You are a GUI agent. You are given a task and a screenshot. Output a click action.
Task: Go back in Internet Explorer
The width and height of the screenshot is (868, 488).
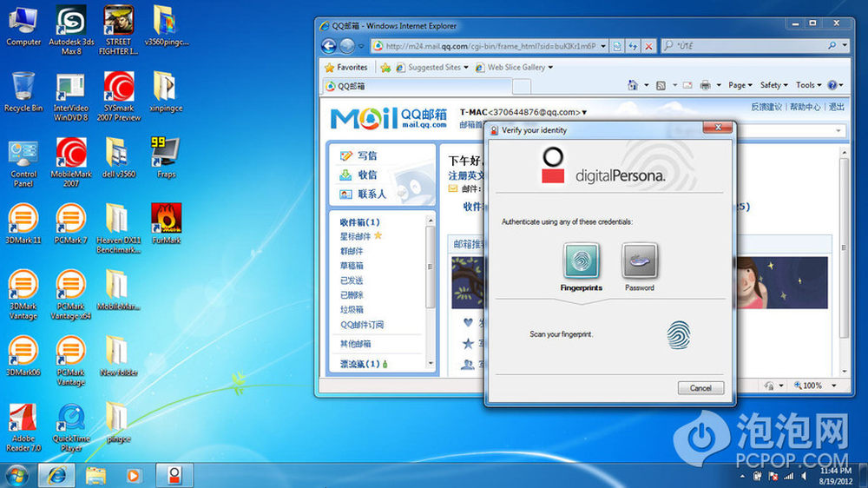(x=329, y=46)
